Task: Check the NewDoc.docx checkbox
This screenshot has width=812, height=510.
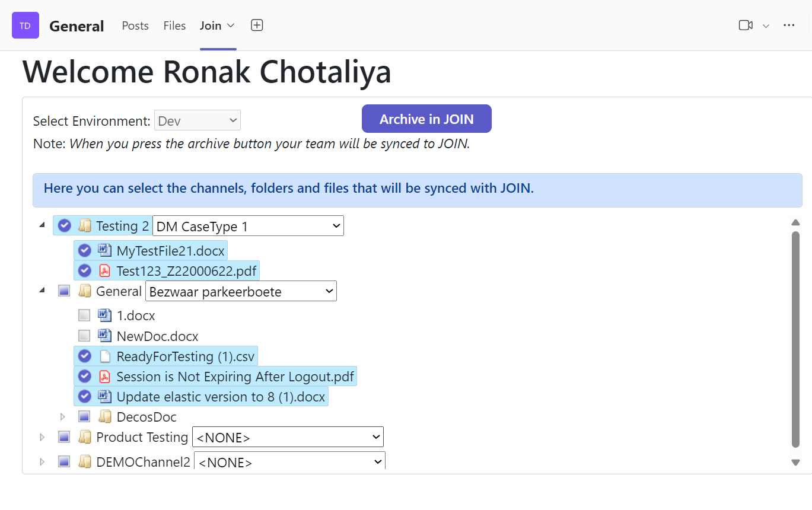Action: pos(84,336)
